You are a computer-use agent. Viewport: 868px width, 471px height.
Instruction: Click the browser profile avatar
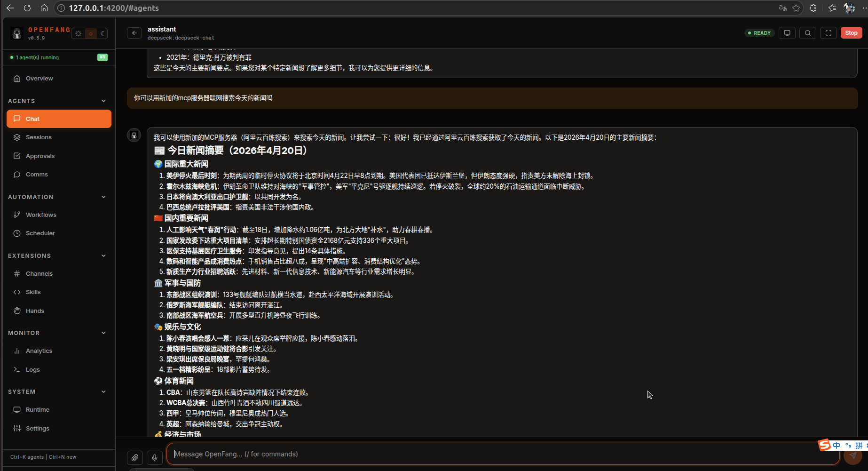pyautogui.click(x=849, y=8)
